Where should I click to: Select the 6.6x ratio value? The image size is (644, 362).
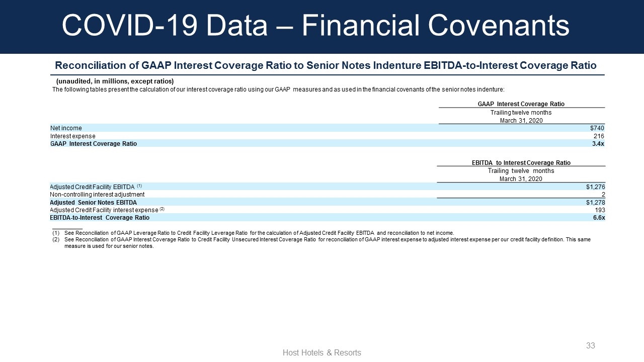599,218
